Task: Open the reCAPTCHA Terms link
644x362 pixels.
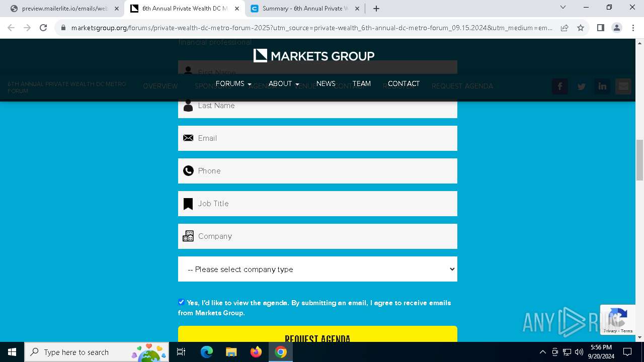Action: pos(627,331)
